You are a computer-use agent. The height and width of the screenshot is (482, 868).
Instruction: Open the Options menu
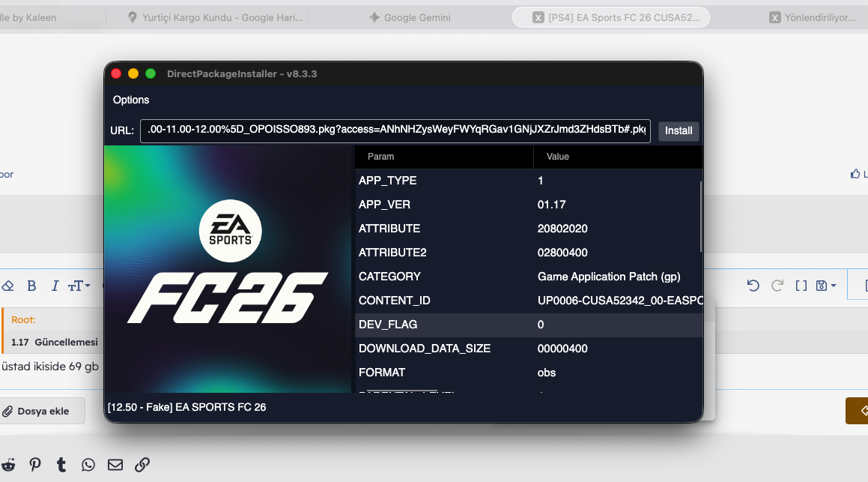[x=131, y=100]
